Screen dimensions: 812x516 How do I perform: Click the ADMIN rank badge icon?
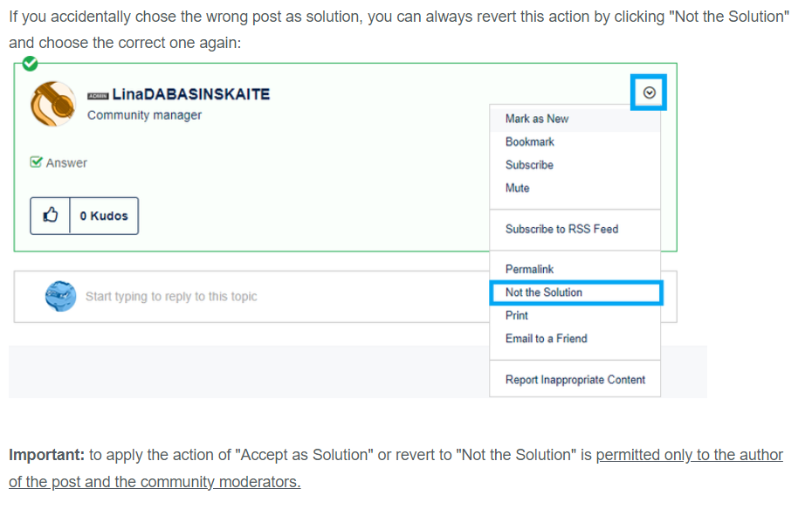coord(98,95)
